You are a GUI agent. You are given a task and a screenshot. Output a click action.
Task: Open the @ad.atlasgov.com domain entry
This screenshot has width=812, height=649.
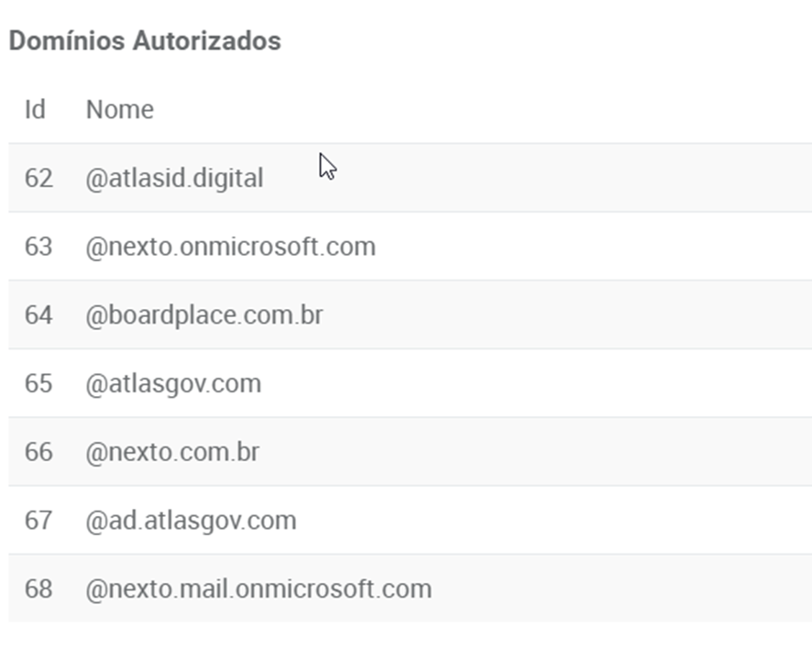tap(191, 521)
